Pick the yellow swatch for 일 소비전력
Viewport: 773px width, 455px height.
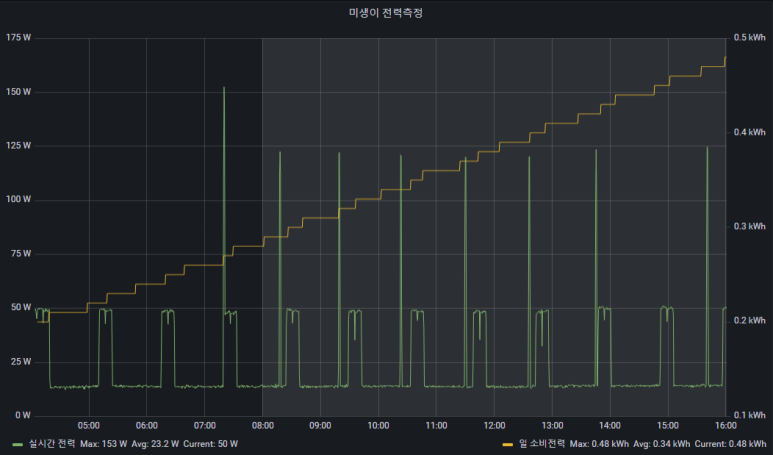508,444
